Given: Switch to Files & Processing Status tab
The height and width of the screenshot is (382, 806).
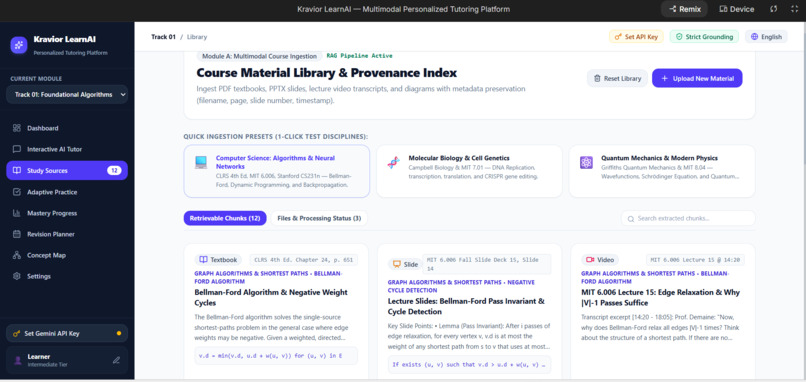Looking at the screenshot, I should pyautogui.click(x=319, y=218).
